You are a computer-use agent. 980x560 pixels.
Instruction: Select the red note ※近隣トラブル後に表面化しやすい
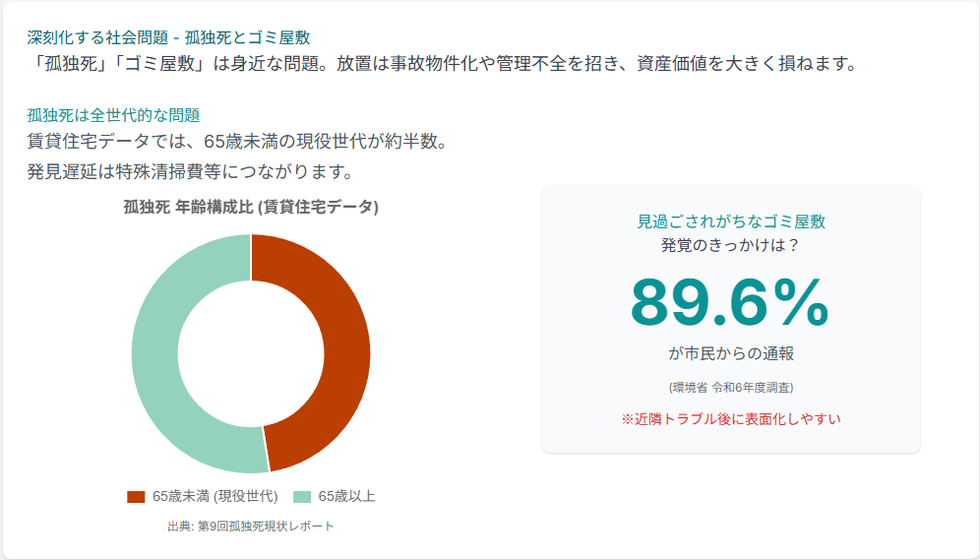pos(730,419)
